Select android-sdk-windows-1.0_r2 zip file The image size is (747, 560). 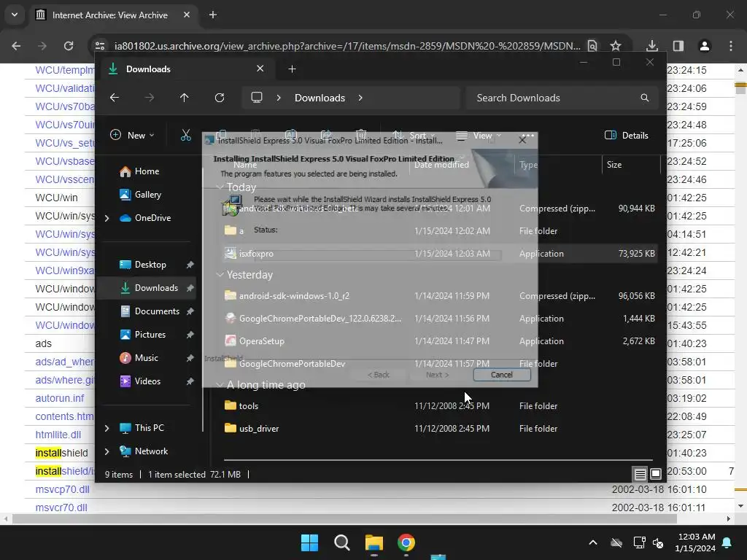[294, 296]
